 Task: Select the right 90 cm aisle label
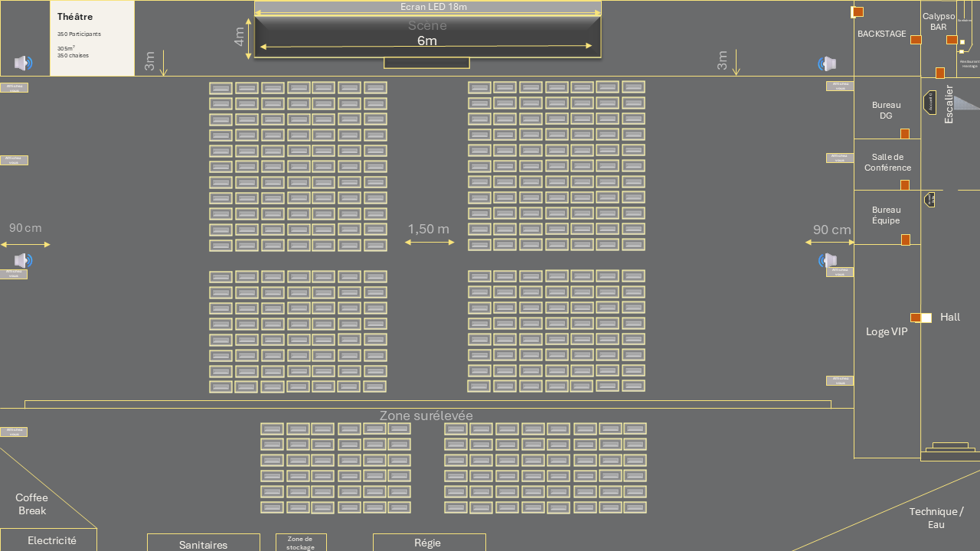(832, 230)
